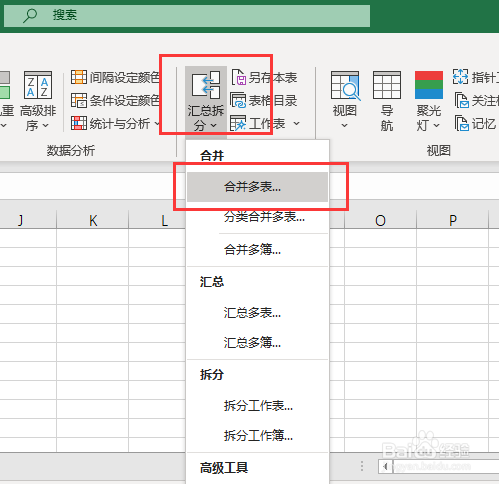Screen dimensions: 499x484
Task: Expand the 汇总拆分 dropdown arrow
Action: tap(214, 126)
